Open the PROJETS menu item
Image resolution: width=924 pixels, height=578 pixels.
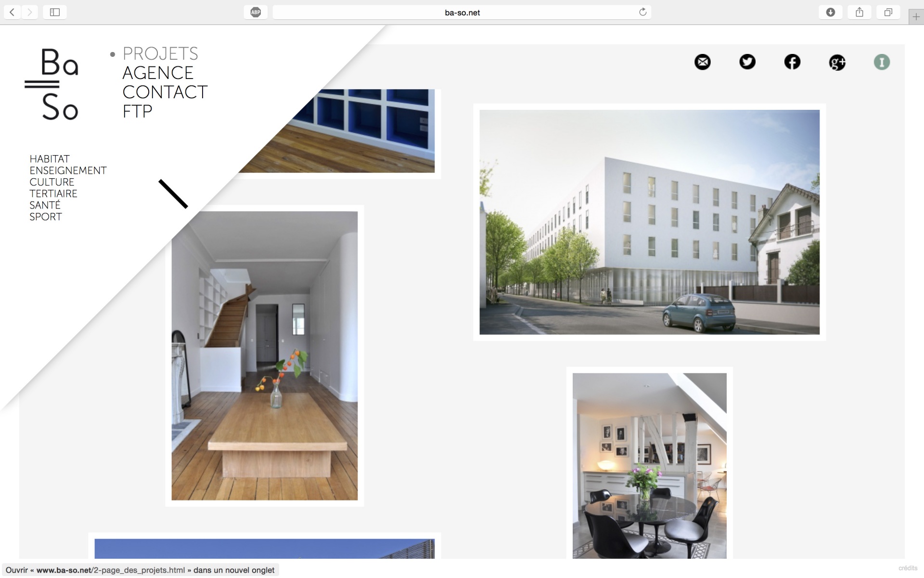pos(160,53)
